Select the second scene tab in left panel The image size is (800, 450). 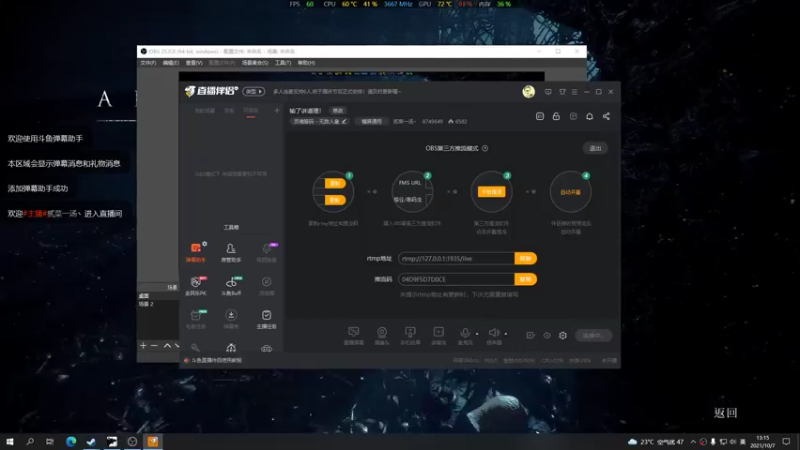click(x=229, y=111)
